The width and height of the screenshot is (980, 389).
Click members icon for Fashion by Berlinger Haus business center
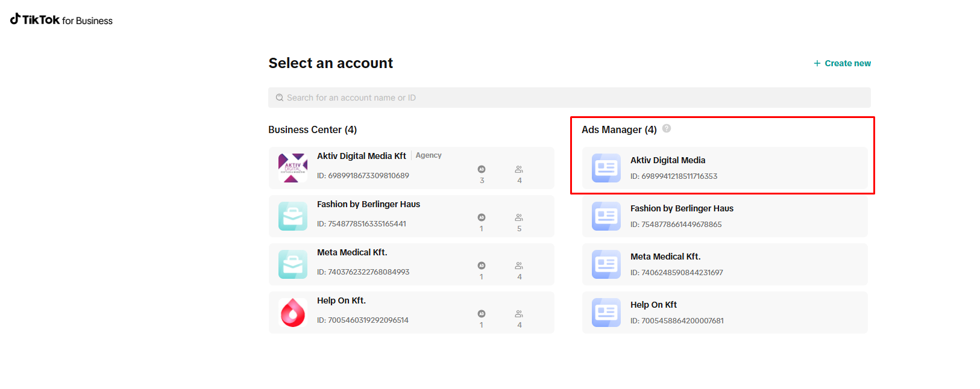click(519, 217)
